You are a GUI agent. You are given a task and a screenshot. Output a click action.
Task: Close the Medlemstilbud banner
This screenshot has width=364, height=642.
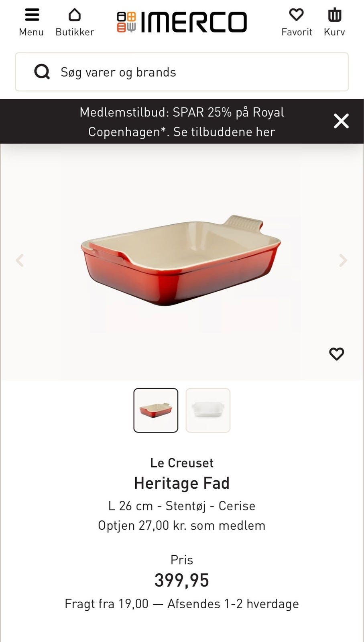[x=341, y=121]
